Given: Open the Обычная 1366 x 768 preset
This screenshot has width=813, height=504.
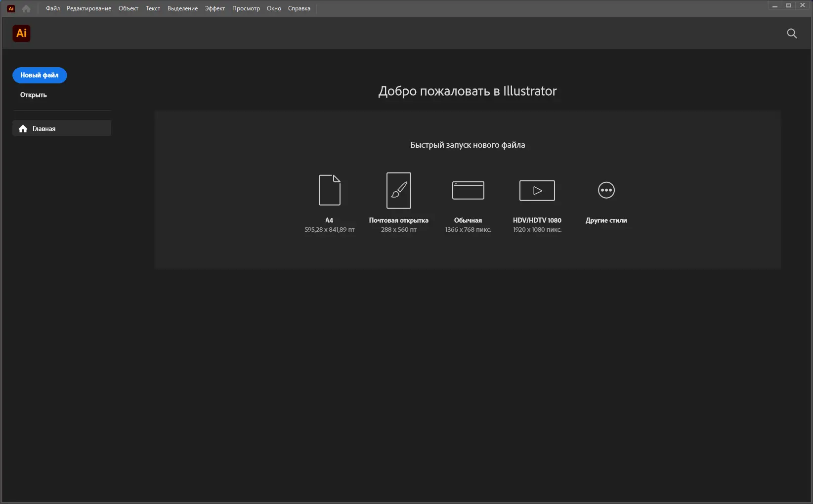Looking at the screenshot, I should (x=468, y=190).
